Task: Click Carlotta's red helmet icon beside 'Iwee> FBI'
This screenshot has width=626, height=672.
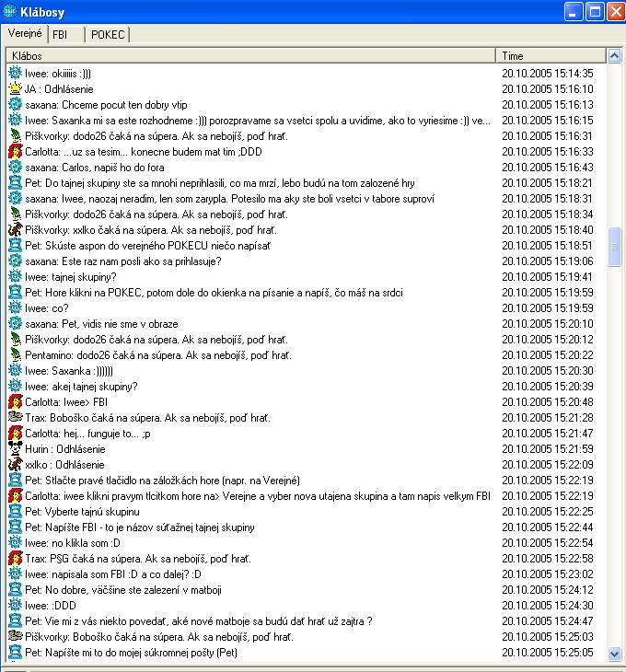Action: point(15,402)
